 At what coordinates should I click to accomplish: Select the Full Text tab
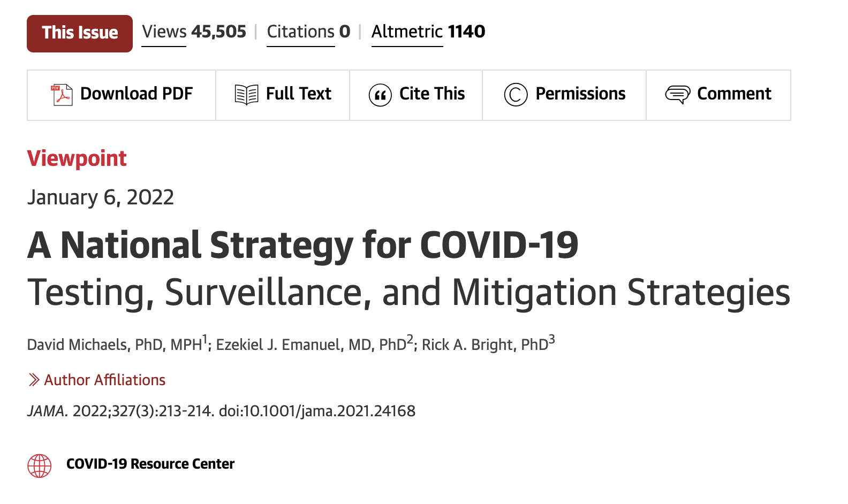283,95
